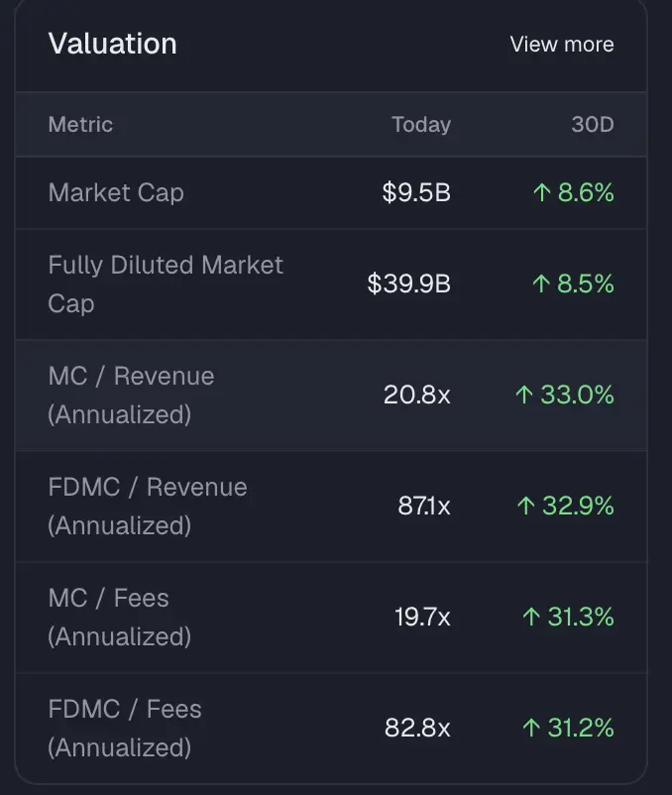Screen dimensions: 672x795
Task: Click the $39.9B fully diluted value
Action: click(x=408, y=284)
